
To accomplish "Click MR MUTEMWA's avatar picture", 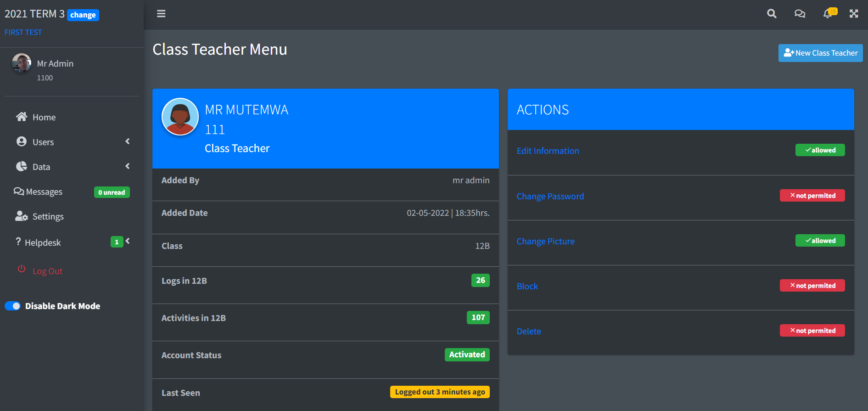I will pyautogui.click(x=180, y=117).
